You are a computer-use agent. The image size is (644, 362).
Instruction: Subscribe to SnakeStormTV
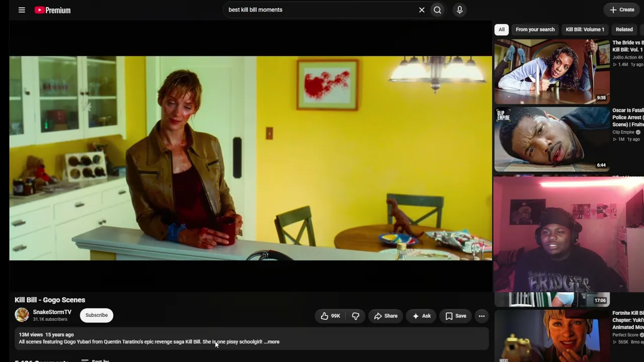coord(97,315)
